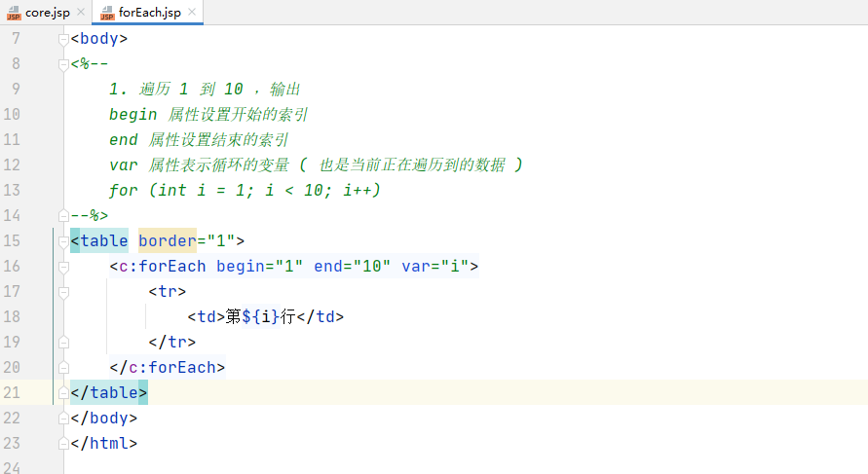
Task: Click the comment line starting with 'var'
Action: tap(316, 164)
